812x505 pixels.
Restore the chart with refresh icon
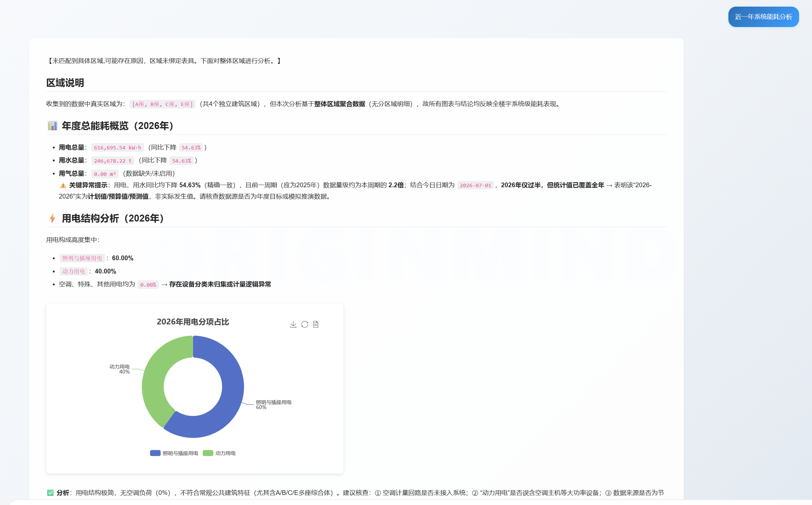tap(305, 324)
